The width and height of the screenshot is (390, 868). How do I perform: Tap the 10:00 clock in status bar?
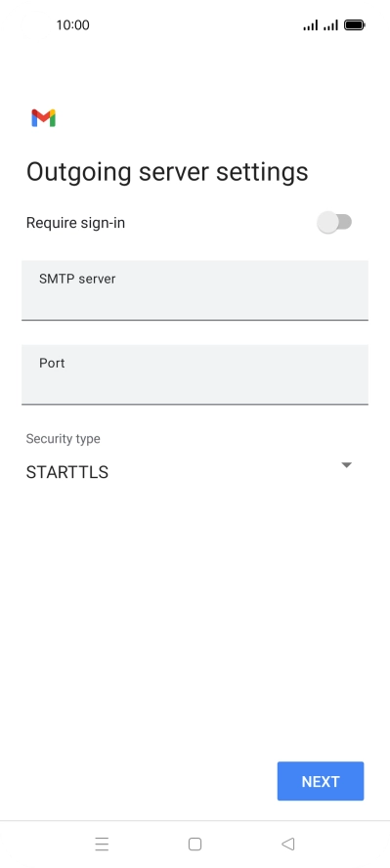click(x=72, y=24)
